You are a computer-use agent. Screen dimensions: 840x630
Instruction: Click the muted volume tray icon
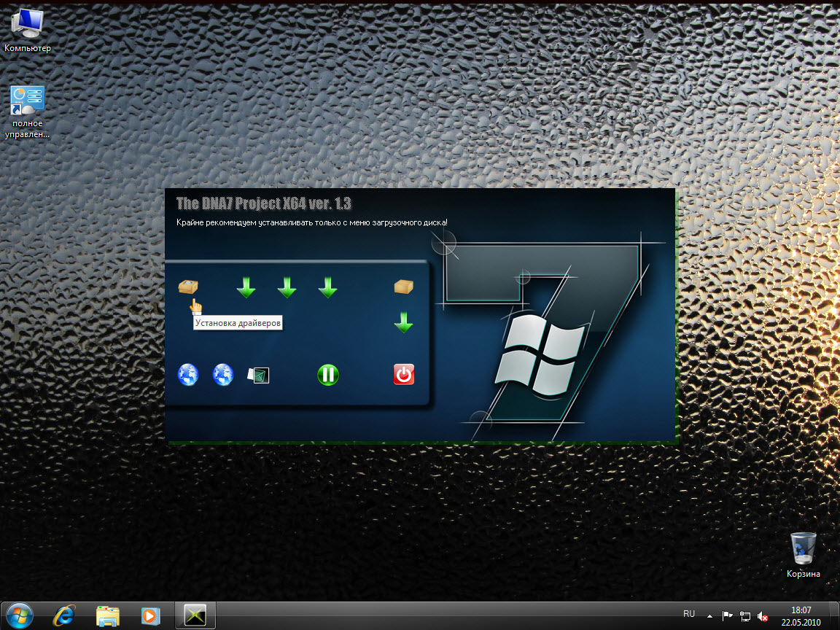(762, 616)
